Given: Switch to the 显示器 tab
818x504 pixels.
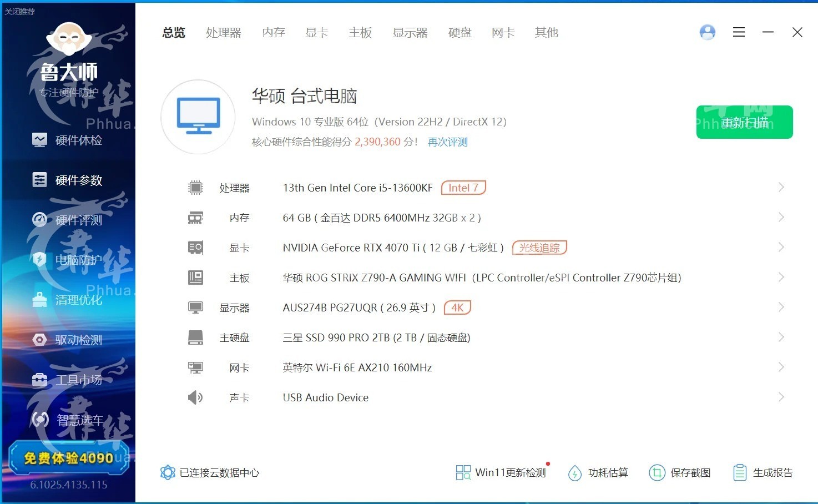Looking at the screenshot, I should pos(410,33).
